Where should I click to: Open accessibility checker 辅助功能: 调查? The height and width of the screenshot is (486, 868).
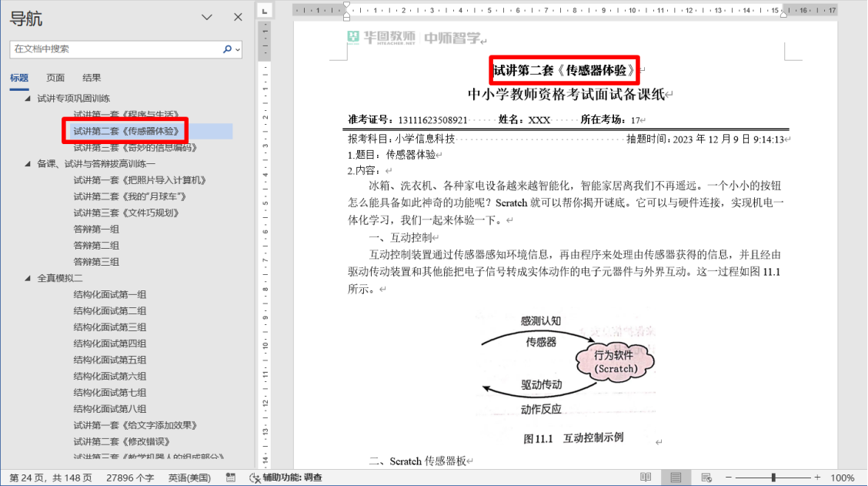tap(285, 478)
